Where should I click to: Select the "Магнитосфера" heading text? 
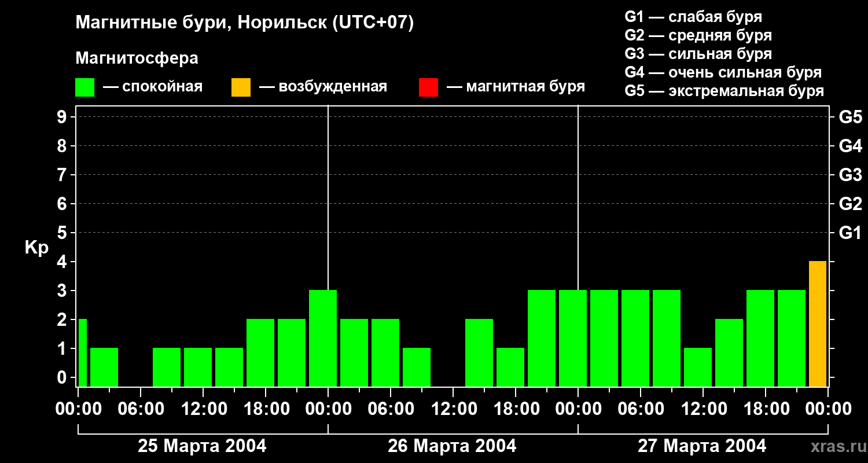click(x=137, y=58)
